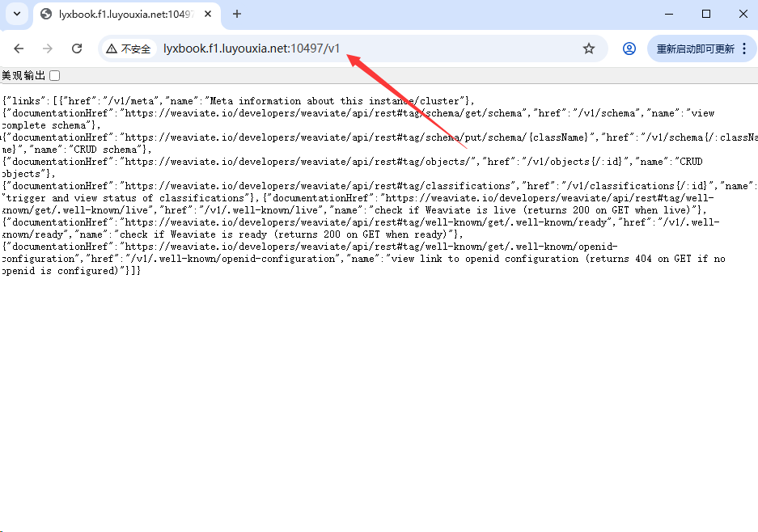This screenshot has height=532, width=758.
Task: Select the lyxbook.f1.luyouxia.net tab
Action: point(125,15)
